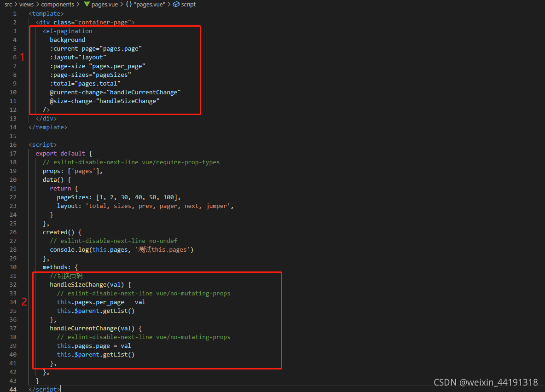Click the cube symbol icon before script

[176, 4]
